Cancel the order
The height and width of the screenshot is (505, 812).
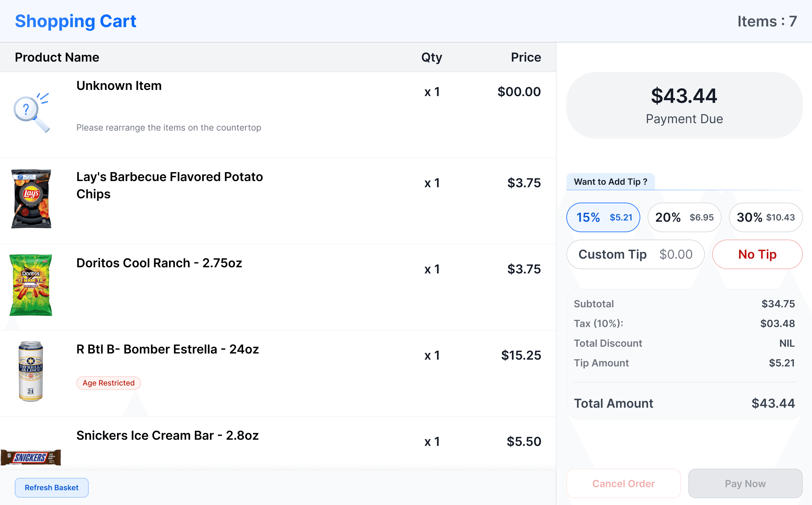click(x=623, y=484)
